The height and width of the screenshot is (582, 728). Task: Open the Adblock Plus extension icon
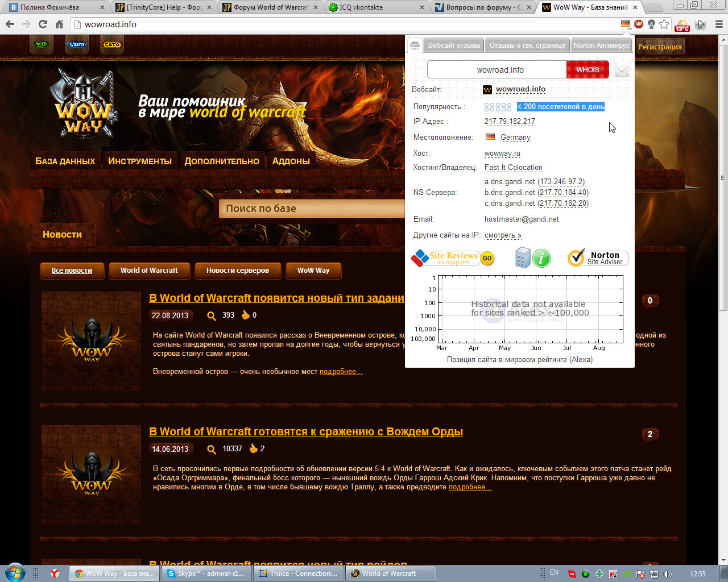[x=639, y=24]
